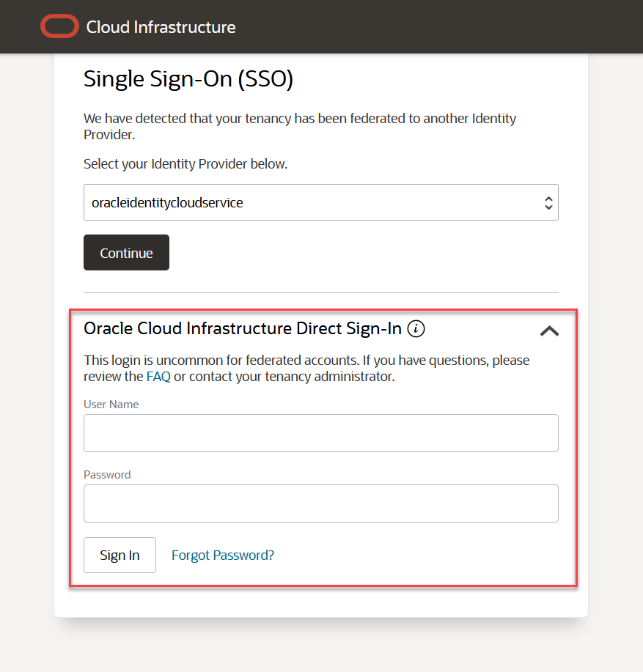Click the Sign In button
Image resolution: width=643 pixels, height=672 pixels.
coord(120,555)
